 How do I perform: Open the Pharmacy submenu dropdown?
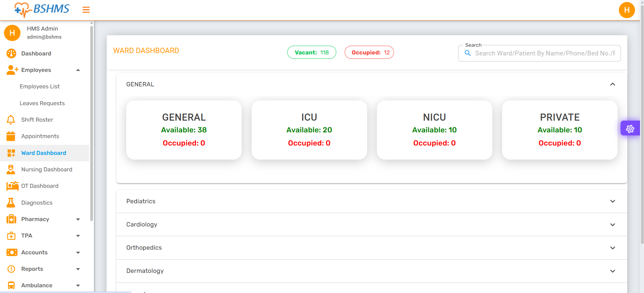[x=78, y=219]
